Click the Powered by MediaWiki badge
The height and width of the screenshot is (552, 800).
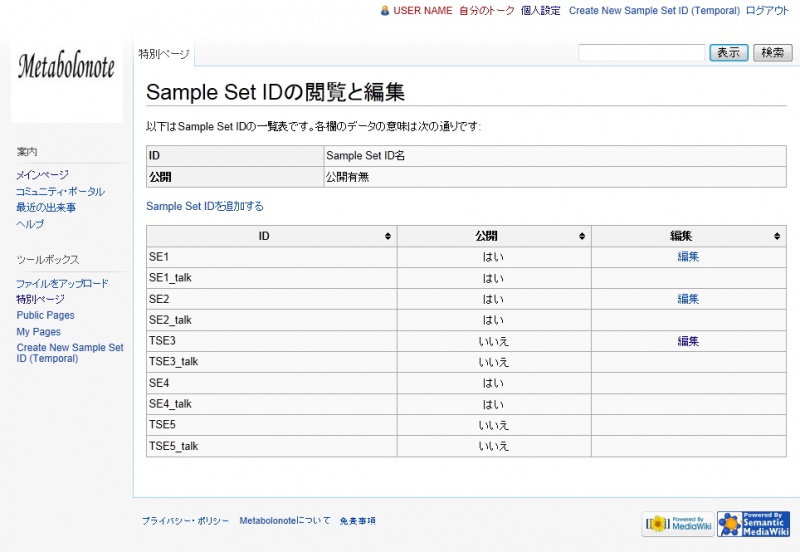(x=678, y=524)
